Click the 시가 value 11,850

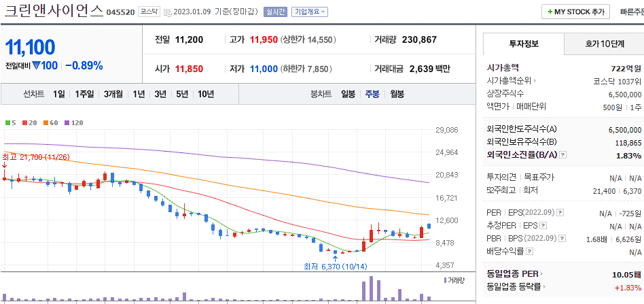pyautogui.click(x=189, y=69)
